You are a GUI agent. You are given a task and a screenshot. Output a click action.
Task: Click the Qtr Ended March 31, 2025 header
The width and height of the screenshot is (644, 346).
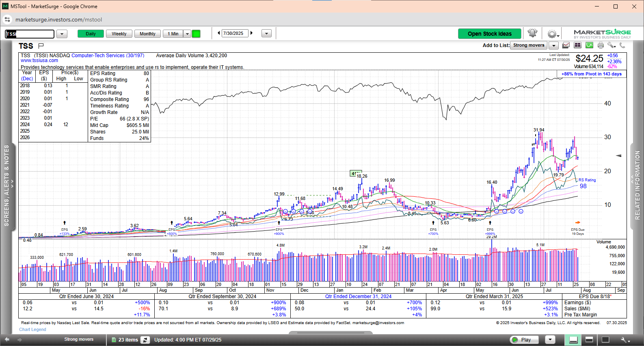point(494,297)
